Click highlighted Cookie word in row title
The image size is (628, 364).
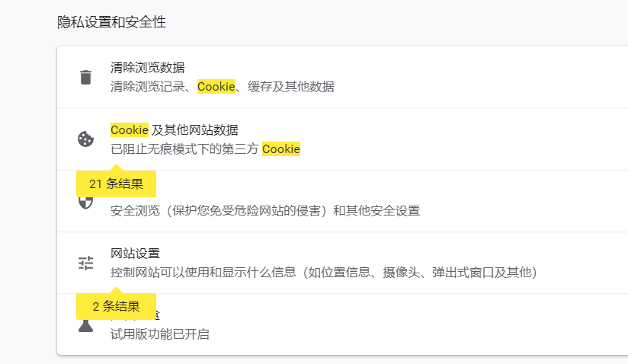pos(130,129)
